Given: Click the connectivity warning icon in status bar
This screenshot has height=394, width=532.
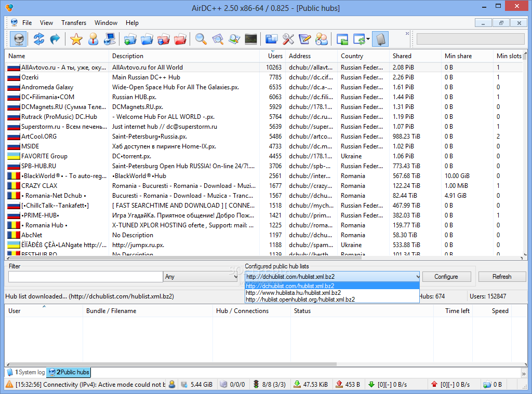Looking at the screenshot, I should (9, 384).
